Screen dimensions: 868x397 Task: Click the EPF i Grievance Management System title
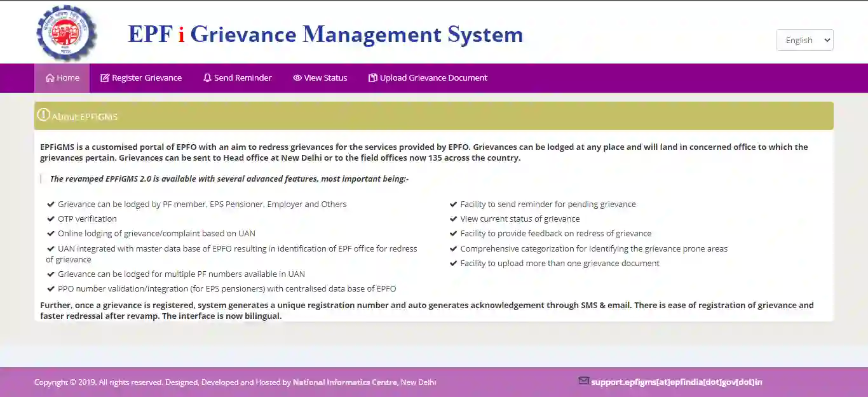[x=326, y=34]
